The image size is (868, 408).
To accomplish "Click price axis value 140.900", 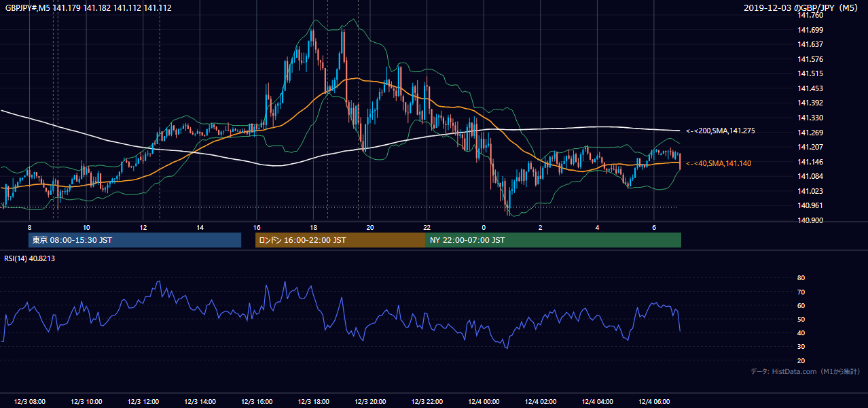I will click(810, 220).
